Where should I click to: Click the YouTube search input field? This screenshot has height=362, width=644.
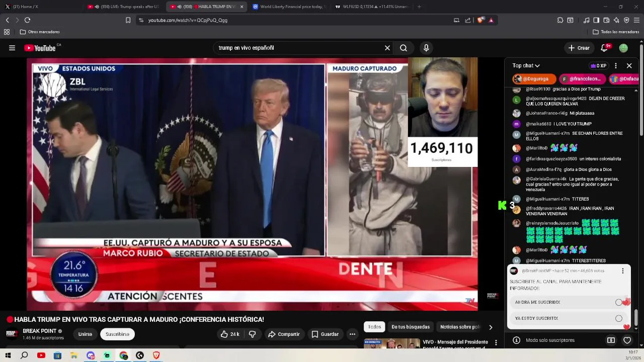299,48
